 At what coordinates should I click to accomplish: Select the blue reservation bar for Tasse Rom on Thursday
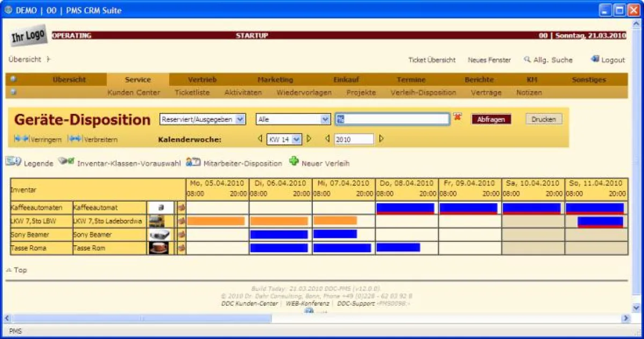click(x=399, y=247)
